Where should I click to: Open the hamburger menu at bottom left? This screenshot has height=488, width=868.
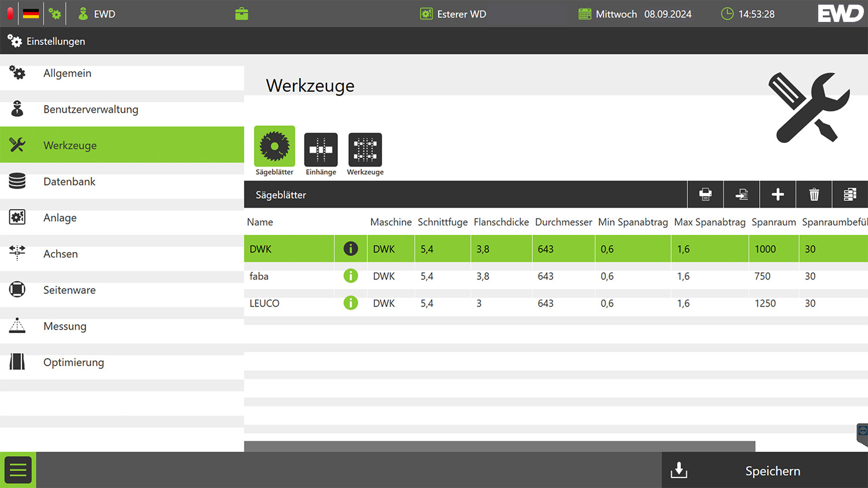[x=18, y=470]
